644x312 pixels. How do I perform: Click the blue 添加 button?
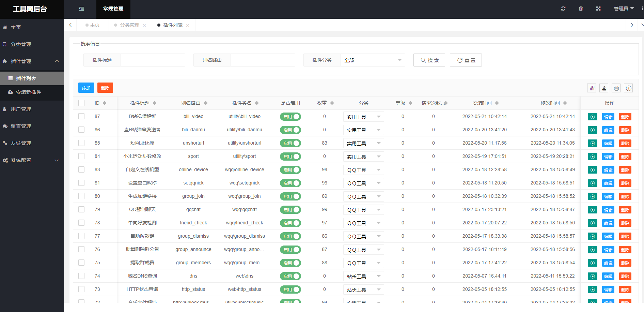(x=86, y=88)
